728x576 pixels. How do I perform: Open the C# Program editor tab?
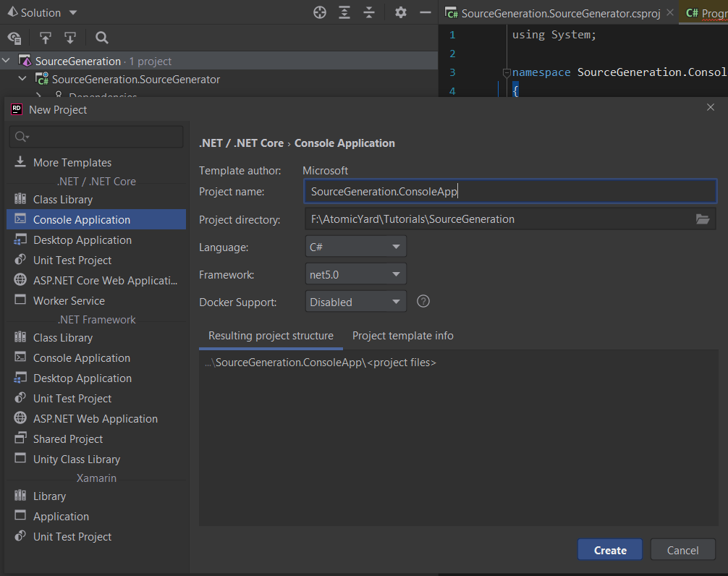[706, 13]
